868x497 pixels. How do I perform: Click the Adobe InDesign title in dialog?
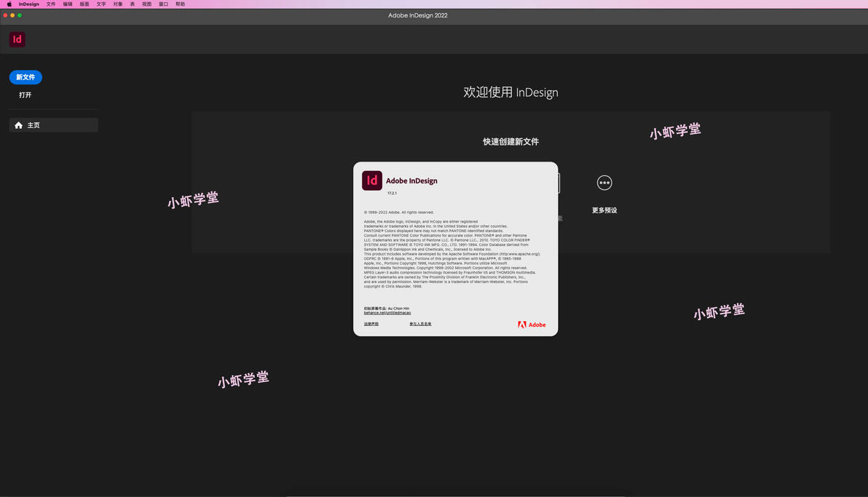pyautogui.click(x=411, y=181)
